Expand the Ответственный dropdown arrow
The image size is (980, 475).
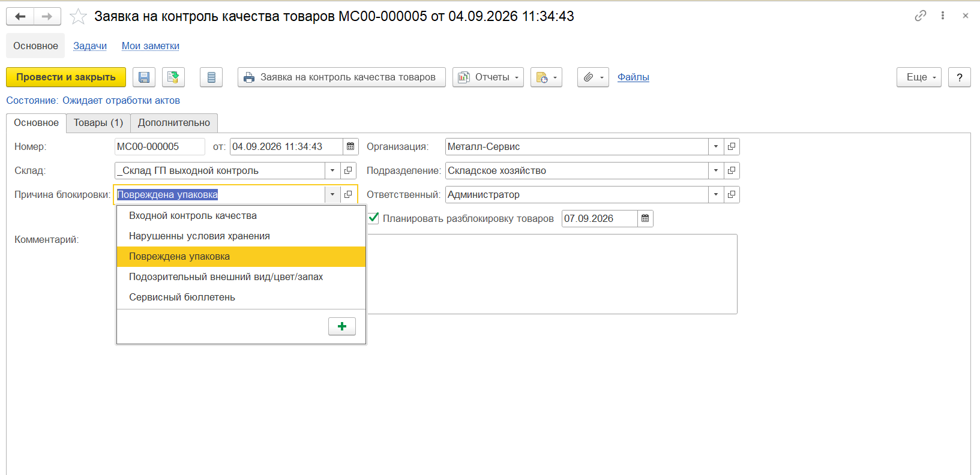(x=716, y=194)
